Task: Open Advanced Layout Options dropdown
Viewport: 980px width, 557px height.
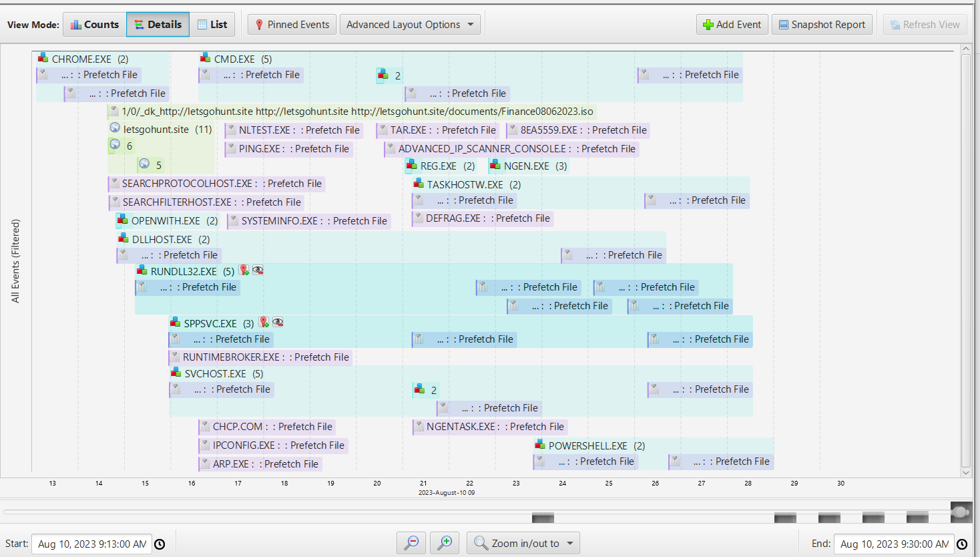Action: coord(410,25)
